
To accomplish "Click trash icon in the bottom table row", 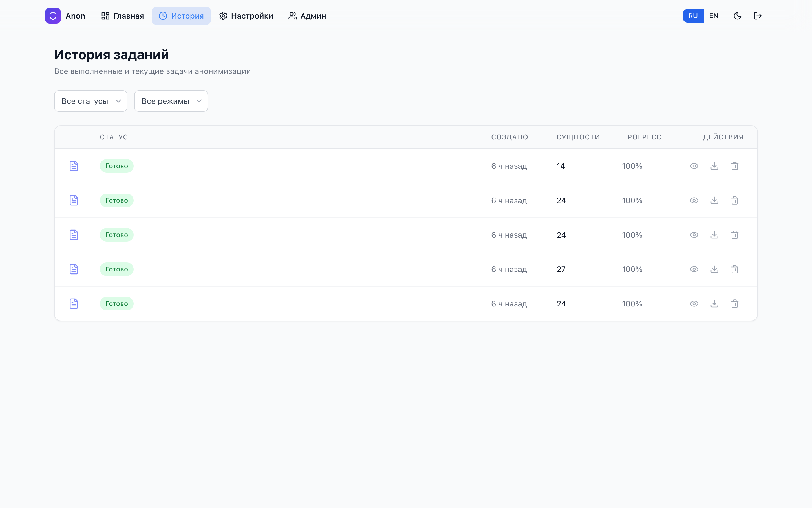I will click(734, 304).
